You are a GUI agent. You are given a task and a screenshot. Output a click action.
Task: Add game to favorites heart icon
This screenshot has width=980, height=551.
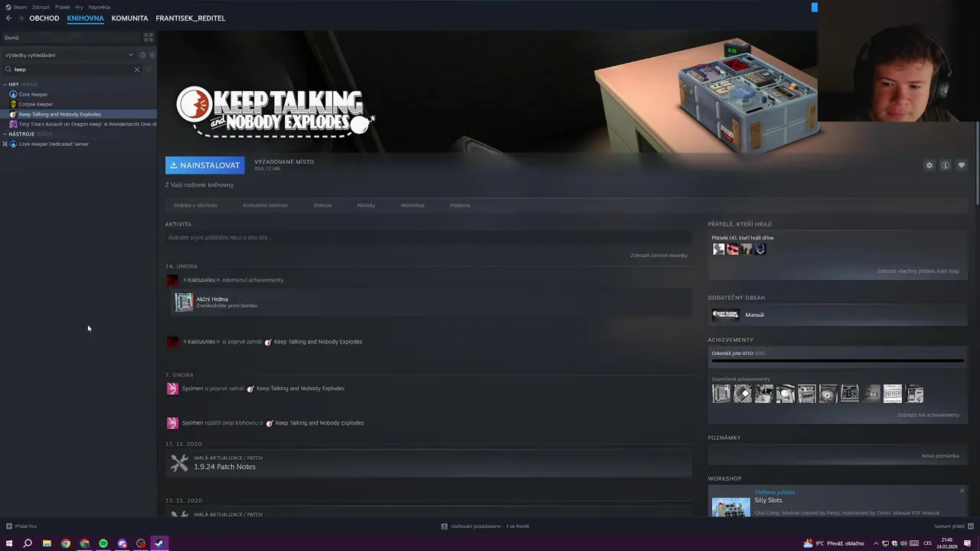[x=962, y=165]
